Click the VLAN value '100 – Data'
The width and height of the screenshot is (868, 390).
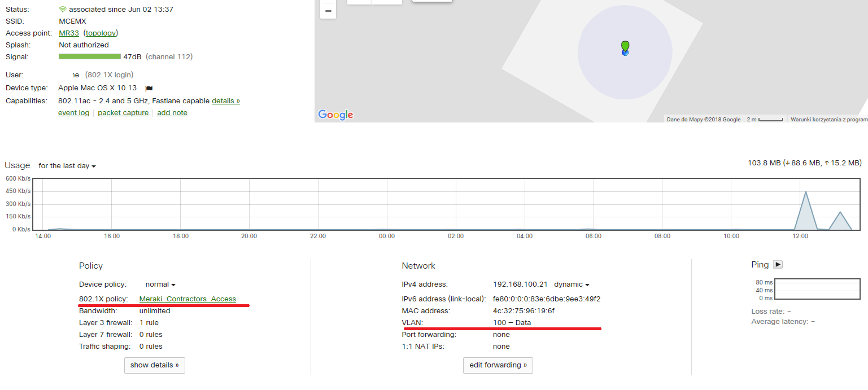(512, 323)
